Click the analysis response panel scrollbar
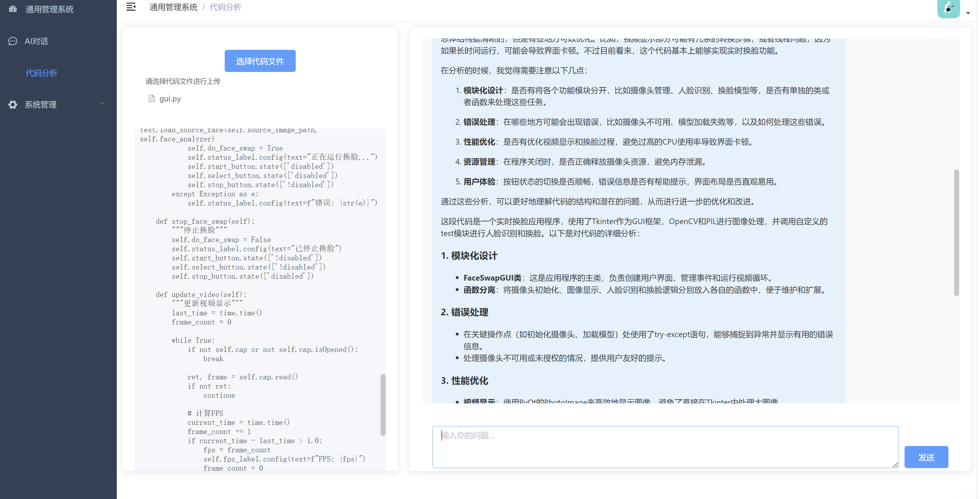 click(956, 232)
